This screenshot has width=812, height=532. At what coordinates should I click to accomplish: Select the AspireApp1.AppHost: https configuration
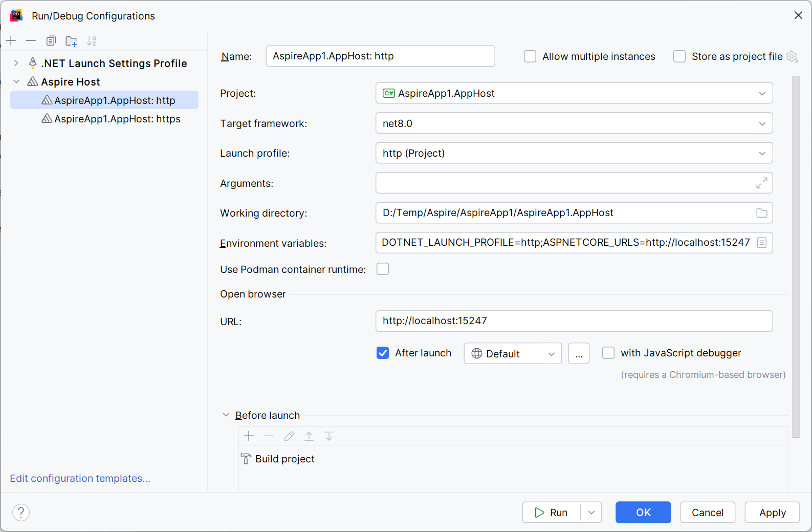(117, 119)
